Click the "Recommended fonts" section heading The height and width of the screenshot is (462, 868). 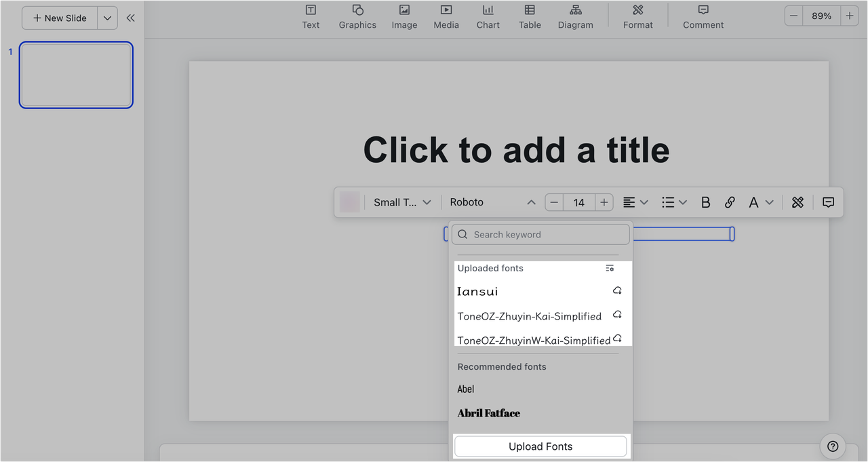pyautogui.click(x=502, y=366)
